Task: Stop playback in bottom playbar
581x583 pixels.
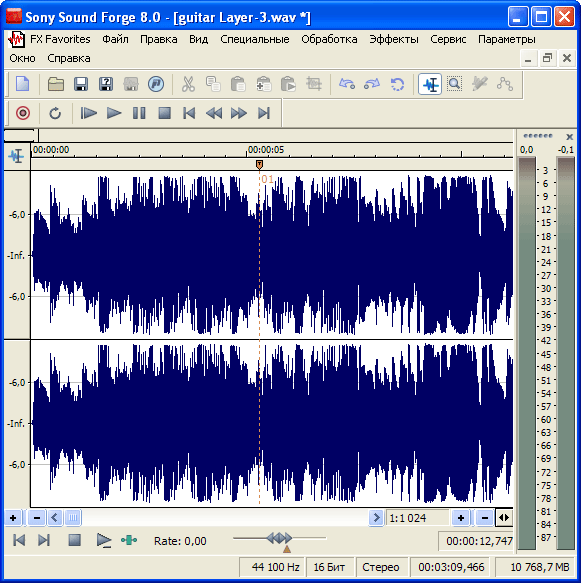Action: click(75, 540)
